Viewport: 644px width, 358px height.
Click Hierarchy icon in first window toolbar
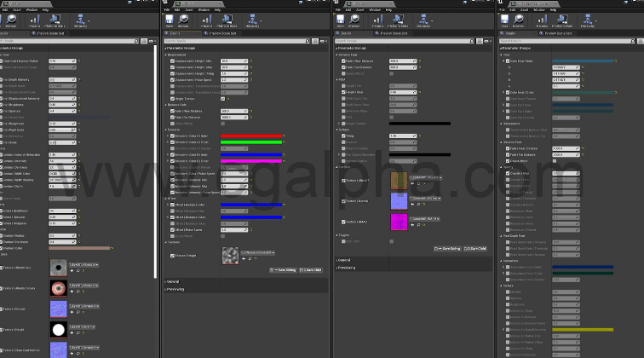tap(80, 20)
